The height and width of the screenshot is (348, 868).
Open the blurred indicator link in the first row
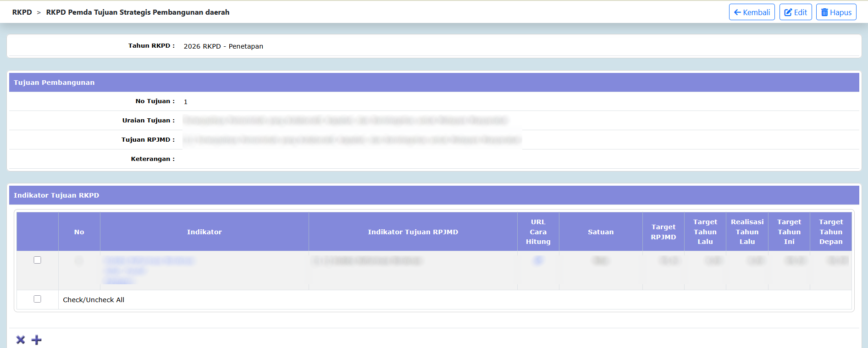pos(149,261)
